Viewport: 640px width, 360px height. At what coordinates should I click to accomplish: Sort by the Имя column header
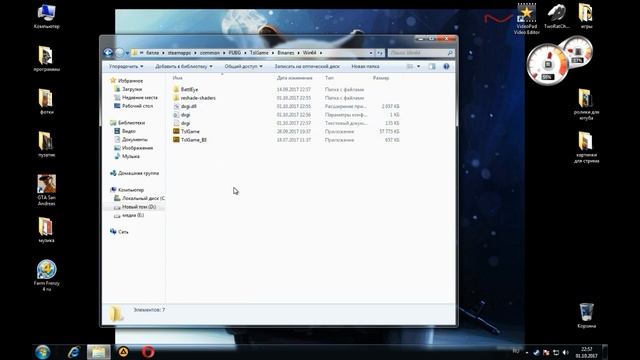178,78
